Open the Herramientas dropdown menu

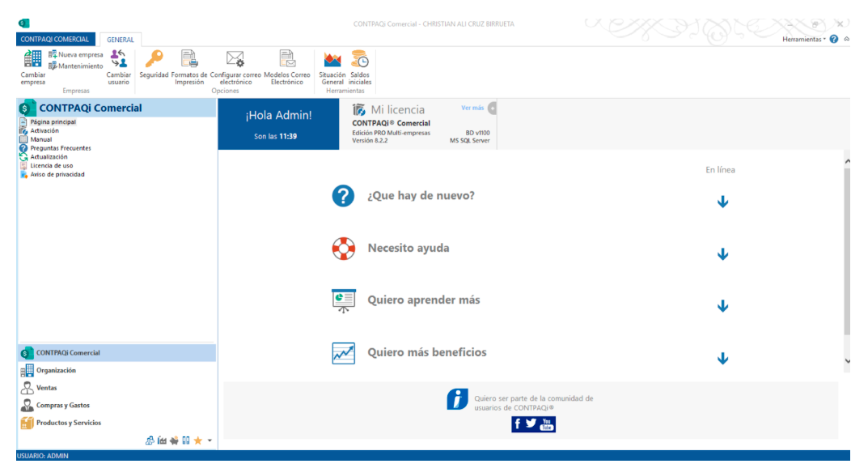pyautogui.click(x=803, y=40)
